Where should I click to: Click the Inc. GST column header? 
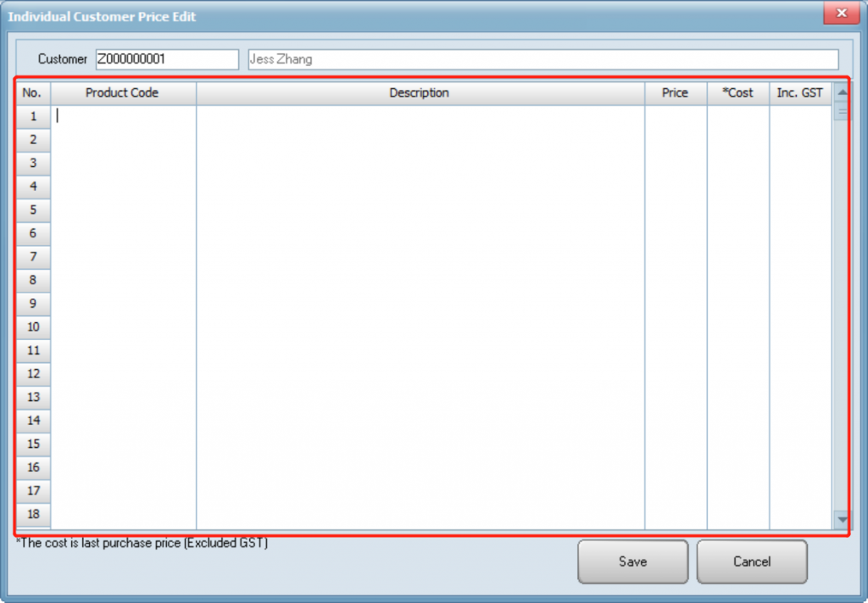click(x=799, y=92)
